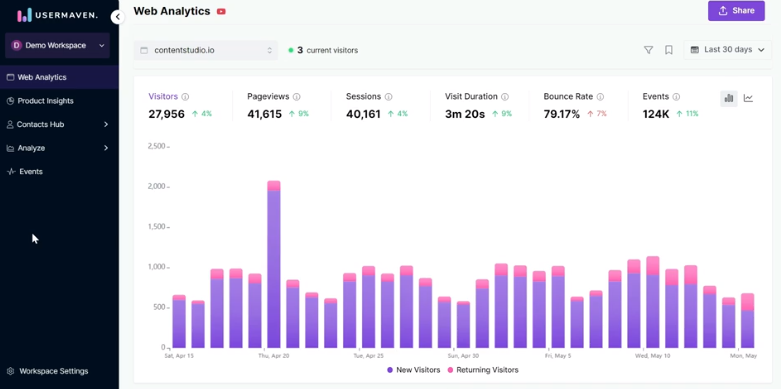Click the Workspace Settings gear icon

[x=10, y=371]
